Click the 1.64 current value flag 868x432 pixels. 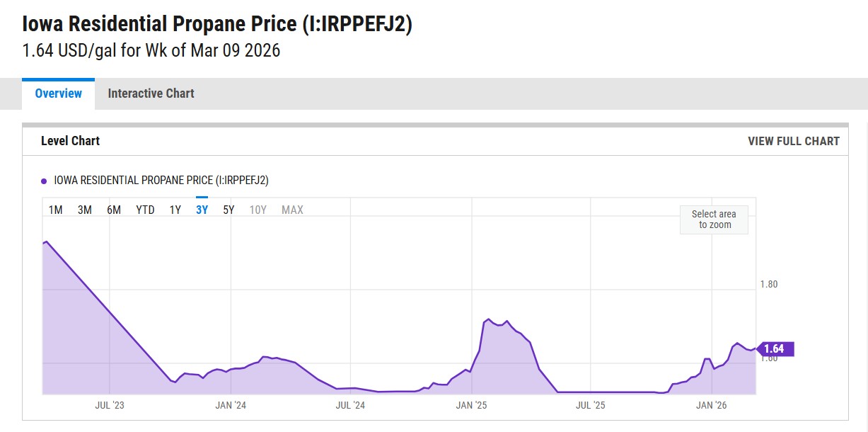point(775,348)
